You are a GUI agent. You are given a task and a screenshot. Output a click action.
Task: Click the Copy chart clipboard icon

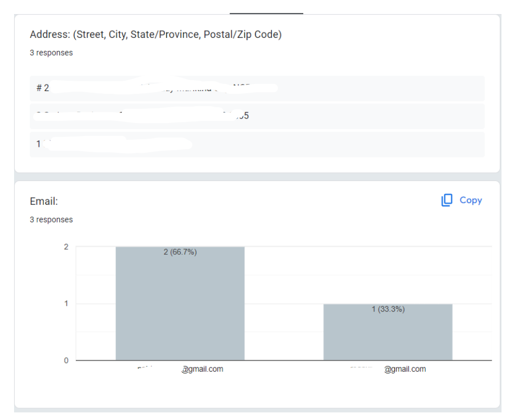[447, 201]
